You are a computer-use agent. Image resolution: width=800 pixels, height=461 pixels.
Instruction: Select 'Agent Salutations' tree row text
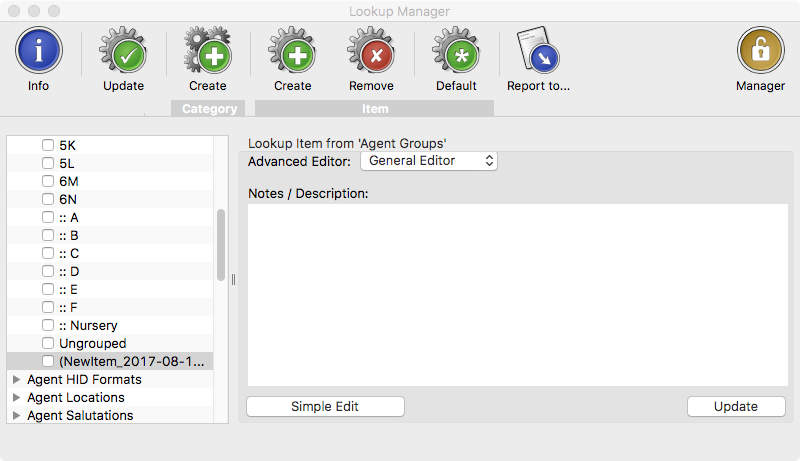pos(80,415)
